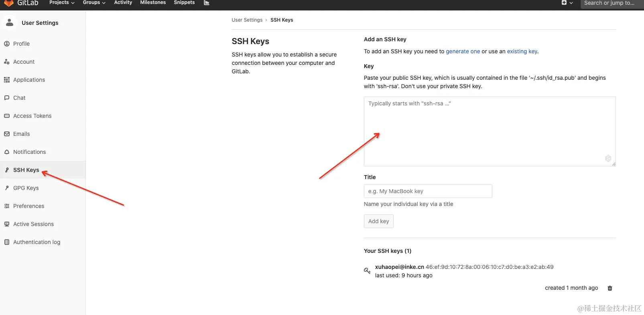Open the 'existing key' help link

522,51
